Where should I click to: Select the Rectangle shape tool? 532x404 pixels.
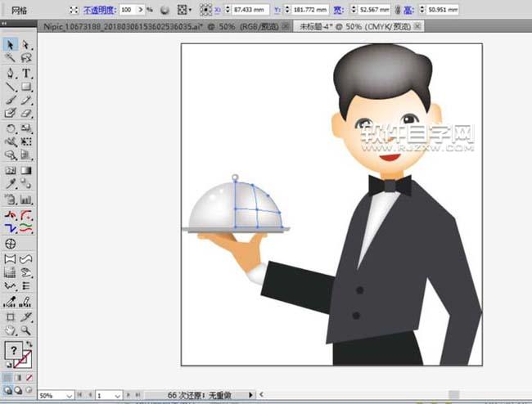point(26,87)
